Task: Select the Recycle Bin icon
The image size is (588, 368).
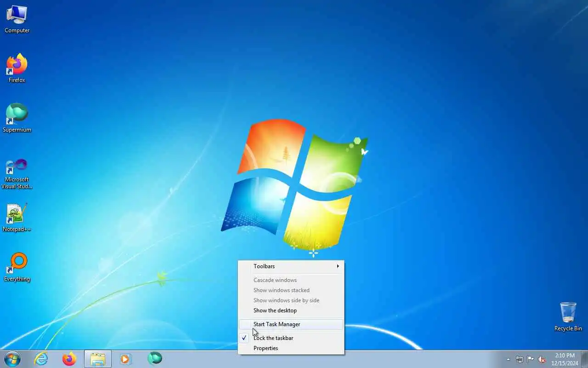Action: coord(568,316)
